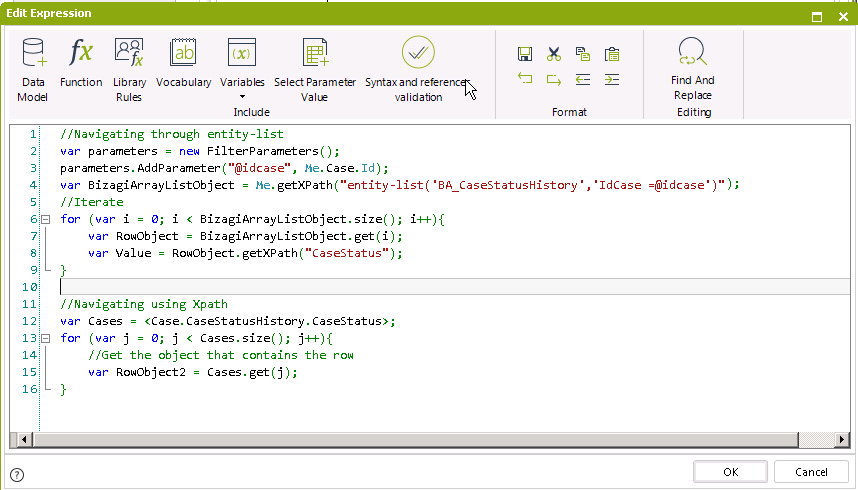858x490 pixels.
Task: Open Library Rules
Action: 129,70
